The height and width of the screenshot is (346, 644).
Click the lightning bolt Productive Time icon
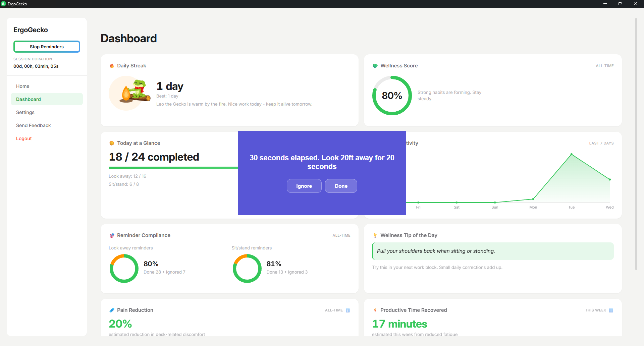375,310
